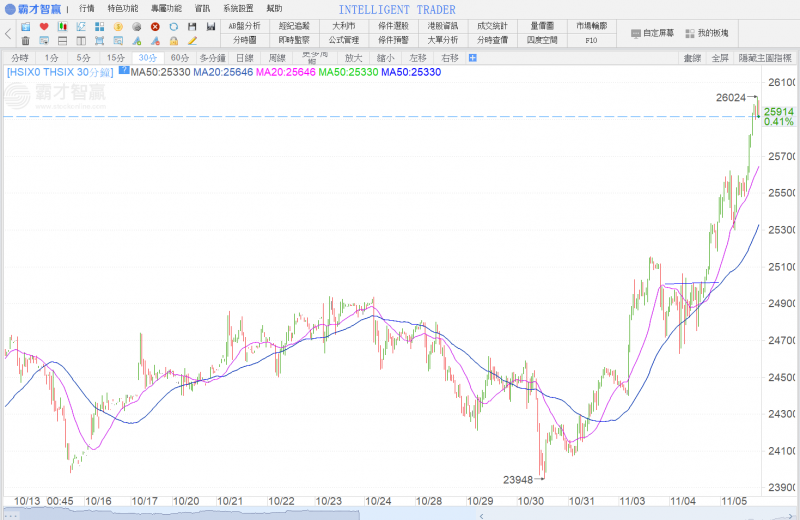Open the 多分鐘 multi-minute period selector
Screen dimensions: 800x520
[212, 58]
